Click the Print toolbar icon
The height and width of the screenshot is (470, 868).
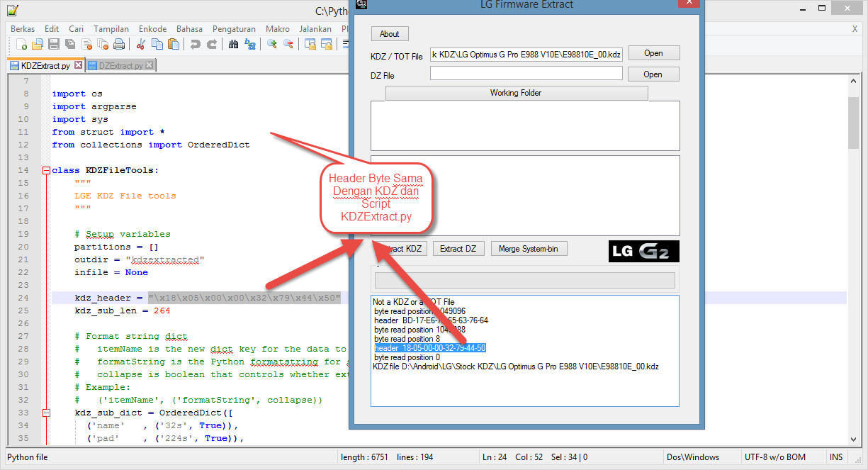click(119, 44)
